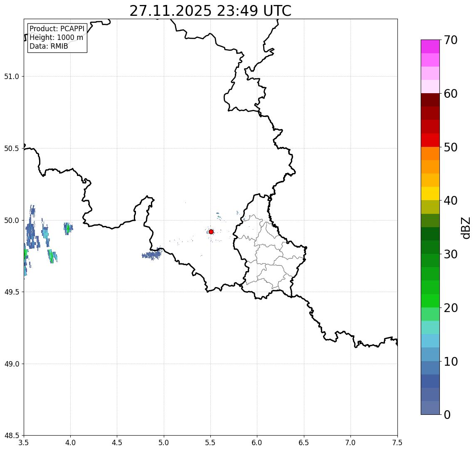Click the colorbar tick label 0
Viewport: 476px width, 451px height.
tap(447, 414)
